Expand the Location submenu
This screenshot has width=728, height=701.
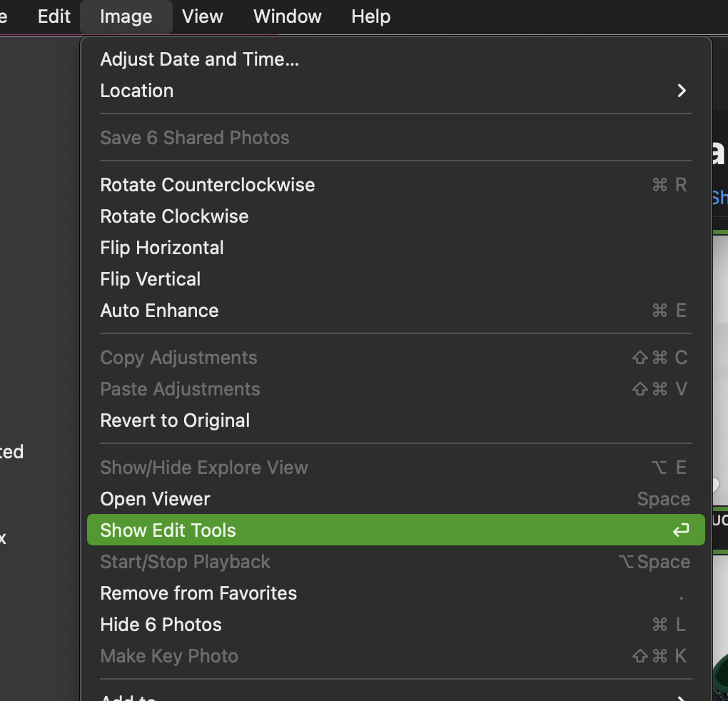(x=136, y=91)
